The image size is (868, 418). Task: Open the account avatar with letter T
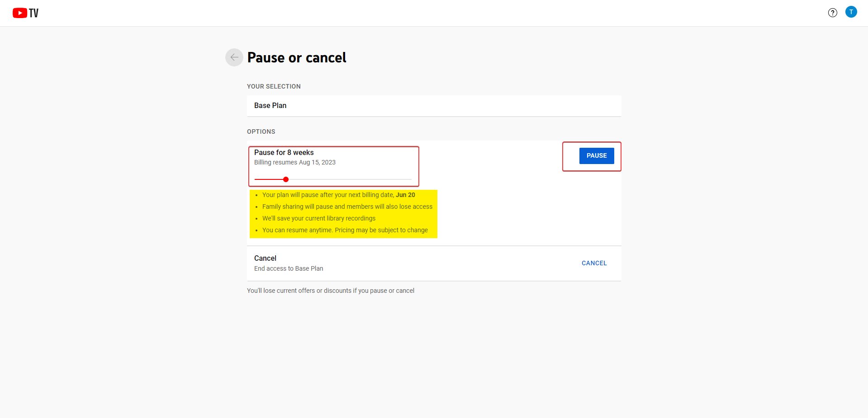[851, 12]
